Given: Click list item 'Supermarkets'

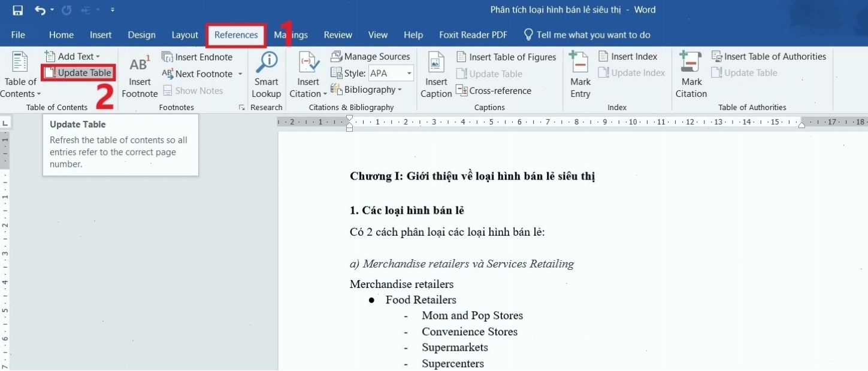Looking at the screenshot, I should (455, 348).
